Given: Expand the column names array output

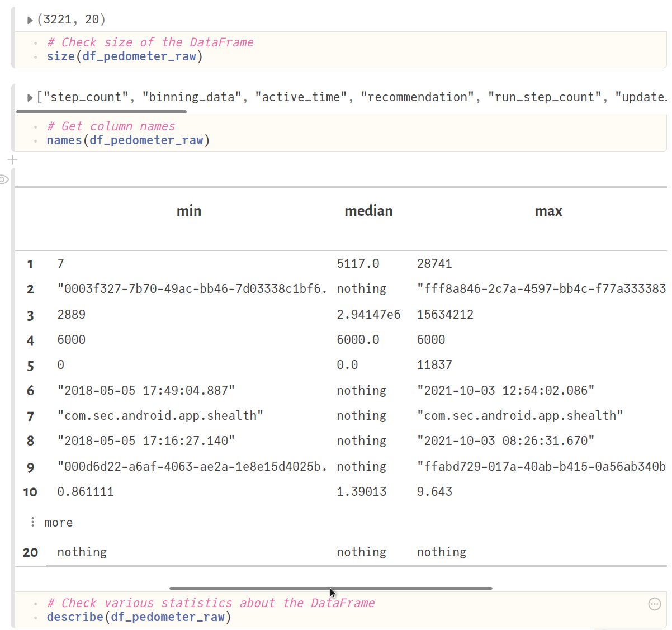Looking at the screenshot, I should tap(30, 98).
